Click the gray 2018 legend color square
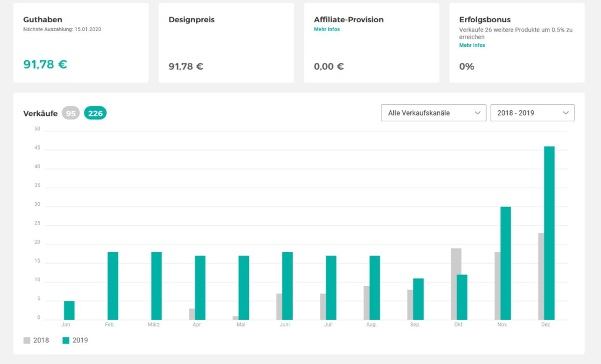Screen dimensions: 601x364 tap(27, 340)
